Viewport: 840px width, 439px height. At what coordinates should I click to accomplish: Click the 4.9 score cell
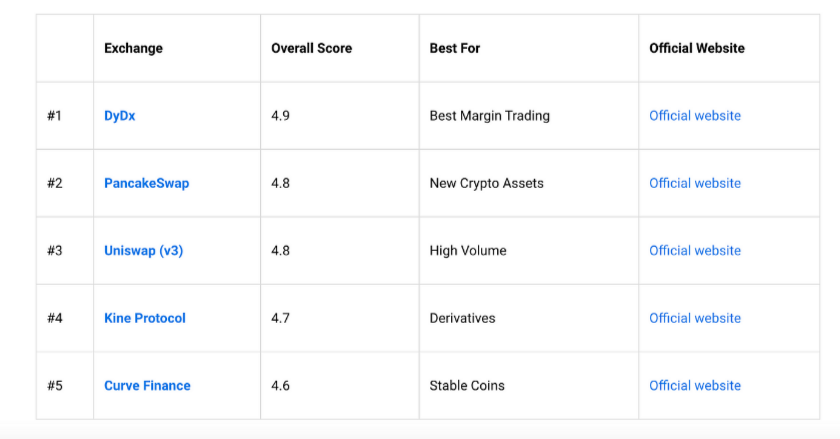(x=281, y=116)
